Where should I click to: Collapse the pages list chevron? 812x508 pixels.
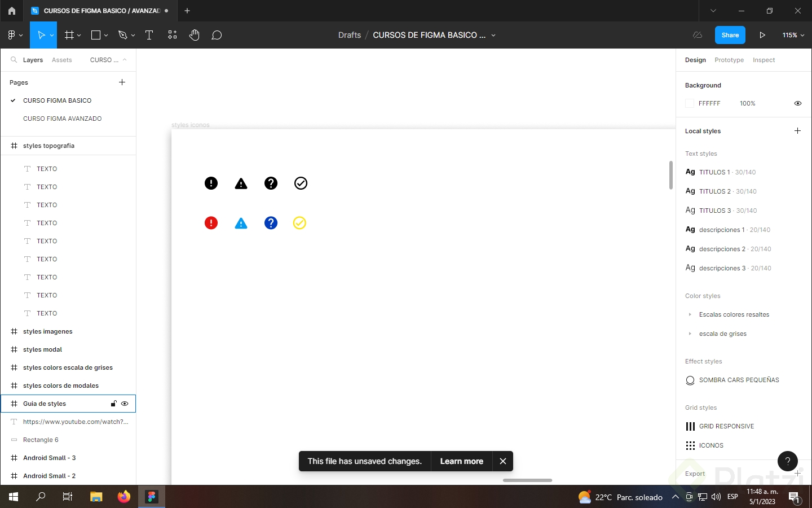125,60
